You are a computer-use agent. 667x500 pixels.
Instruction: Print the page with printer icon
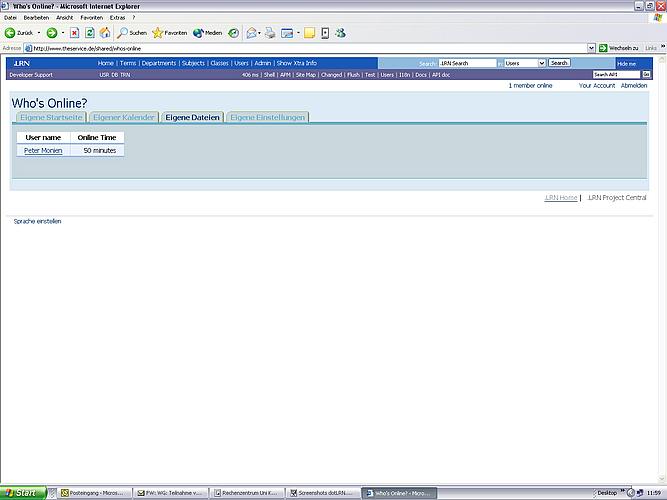pyautogui.click(x=270, y=33)
